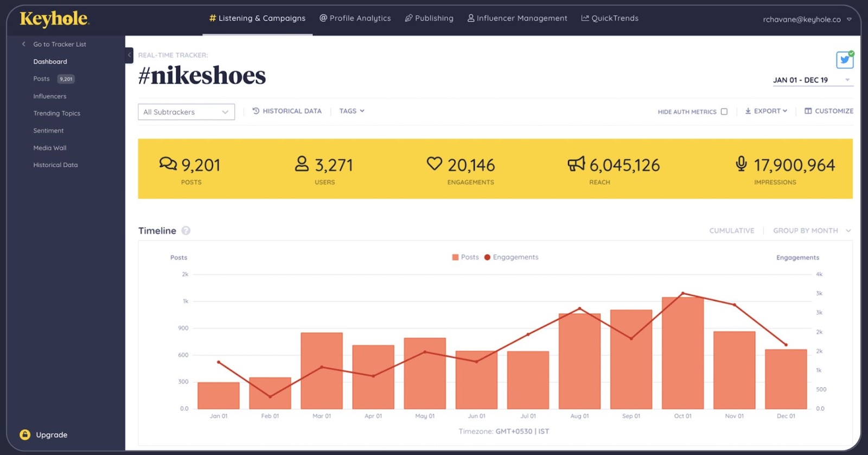Toggle Posts series in chart legend
Screen dimensions: 868x455
(x=465, y=257)
